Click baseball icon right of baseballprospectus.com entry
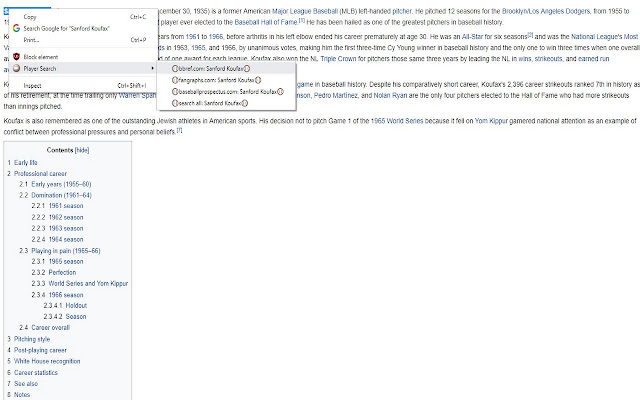The width and height of the screenshot is (640, 400). [x=280, y=91]
